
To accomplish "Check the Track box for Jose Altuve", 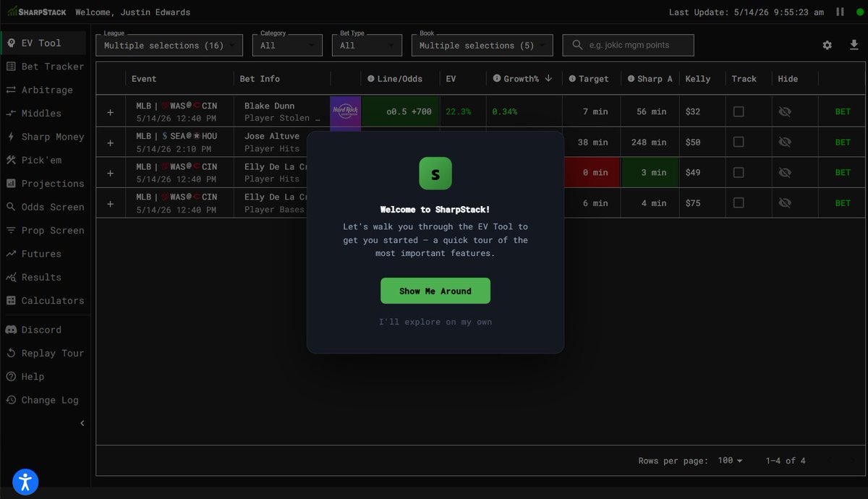I will click(739, 142).
